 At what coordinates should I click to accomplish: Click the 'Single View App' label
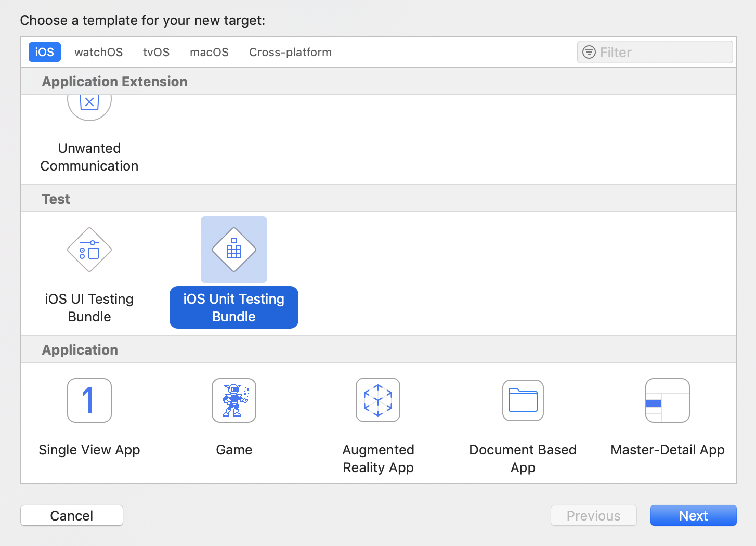89,450
